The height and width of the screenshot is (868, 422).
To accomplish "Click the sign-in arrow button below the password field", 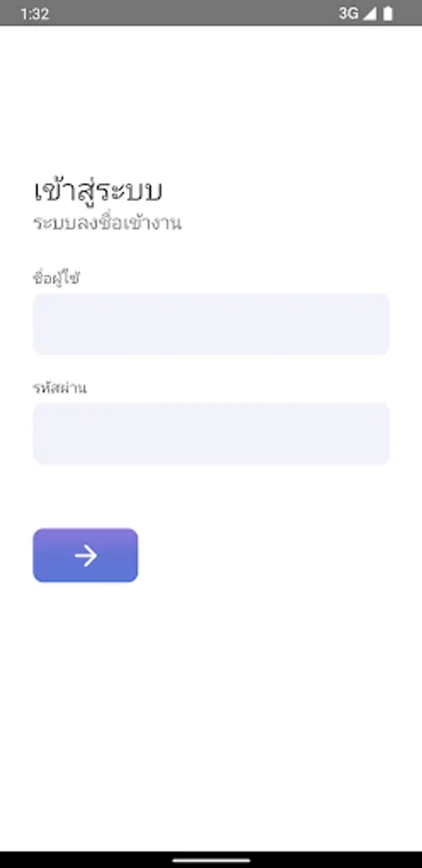I will point(85,556).
